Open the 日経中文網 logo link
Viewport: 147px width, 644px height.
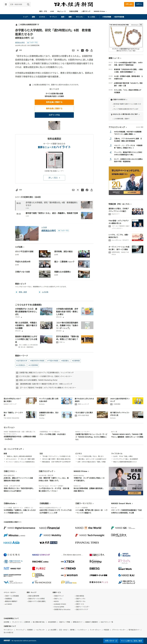click(48, 542)
